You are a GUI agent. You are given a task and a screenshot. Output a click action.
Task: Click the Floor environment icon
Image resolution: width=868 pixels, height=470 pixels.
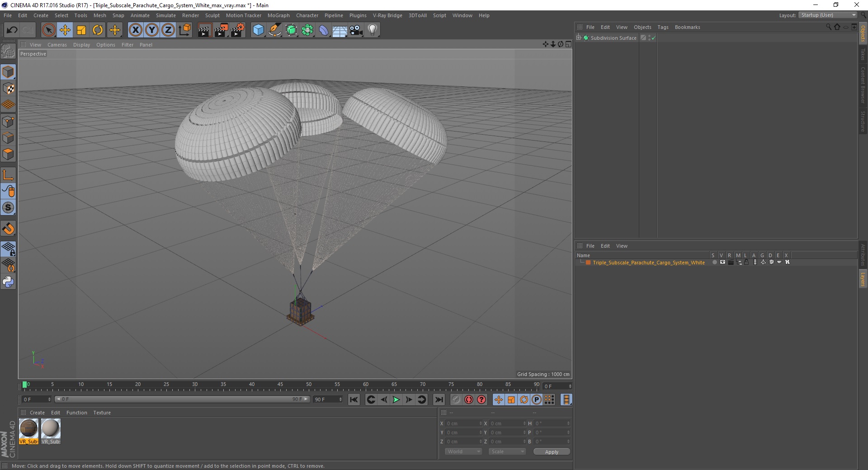pos(340,30)
